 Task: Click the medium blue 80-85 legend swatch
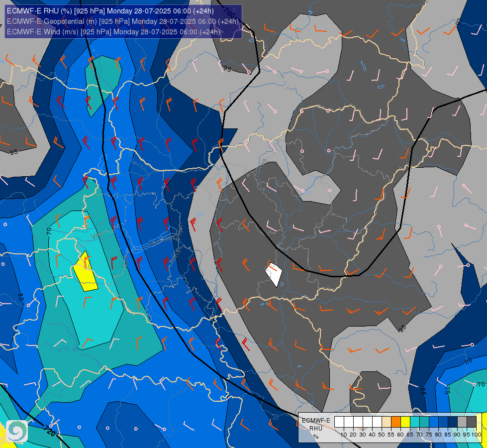tap(443, 422)
